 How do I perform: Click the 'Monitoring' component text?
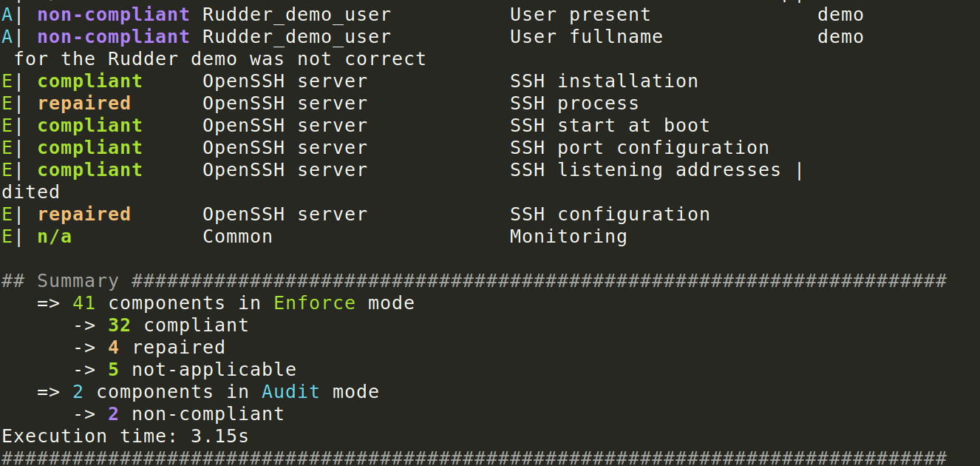click(568, 237)
